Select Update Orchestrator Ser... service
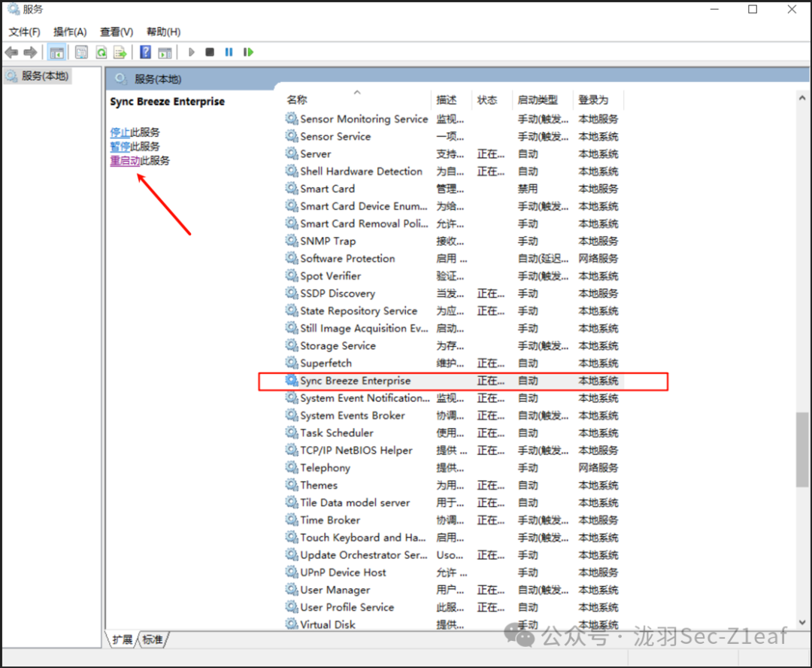Image resolution: width=812 pixels, height=668 pixels. [453, 555]
